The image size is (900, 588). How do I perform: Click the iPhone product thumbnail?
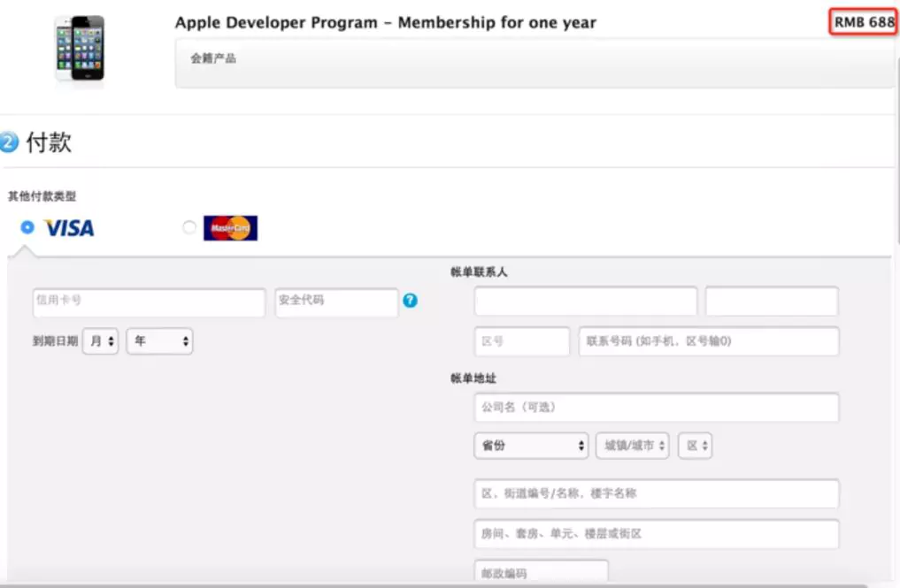(x=80, y=49)
